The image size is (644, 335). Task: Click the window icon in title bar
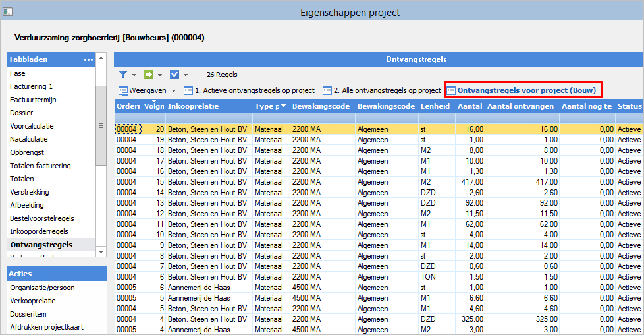(x=7, y=12)
